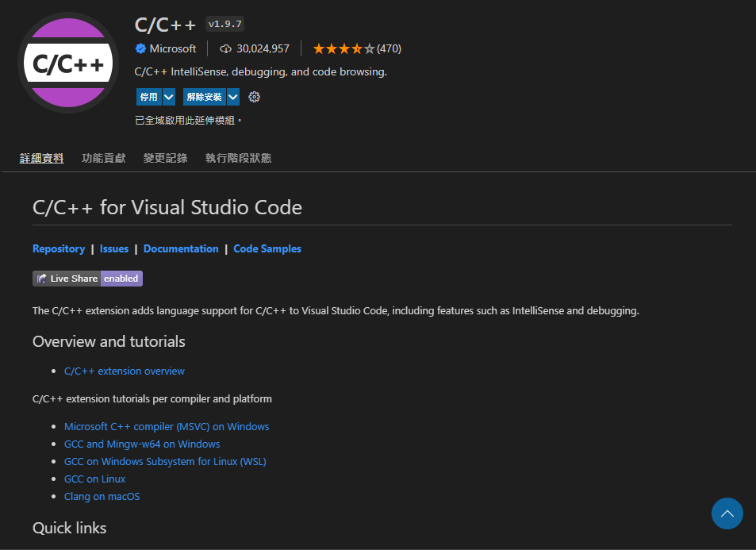Open the star rating reviews
Viewport: 756px width, 550px height.
click(x=357, y=48)
